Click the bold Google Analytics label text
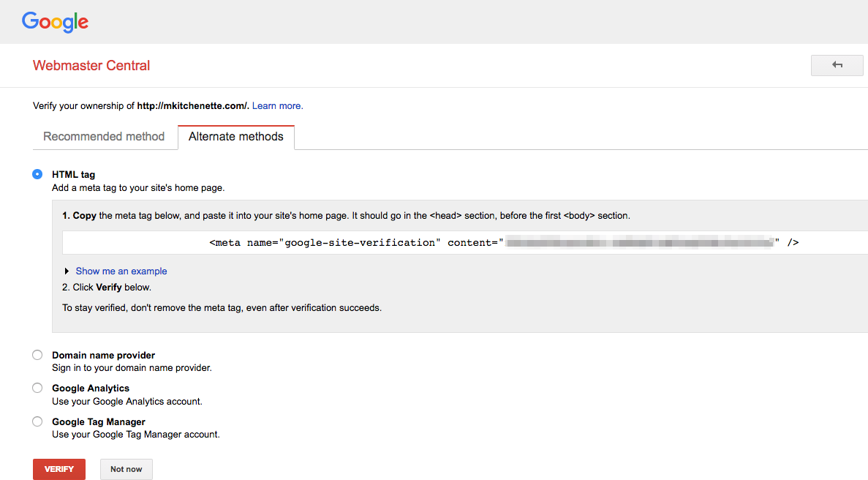Viewport: 868px width, 480px height. pos(91,388)
